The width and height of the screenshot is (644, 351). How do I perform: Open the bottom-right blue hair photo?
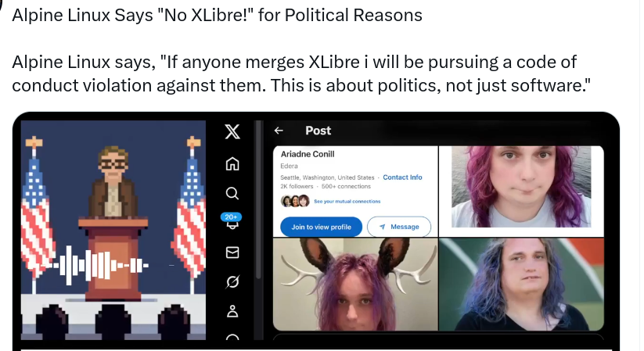[x=522, y=284]
